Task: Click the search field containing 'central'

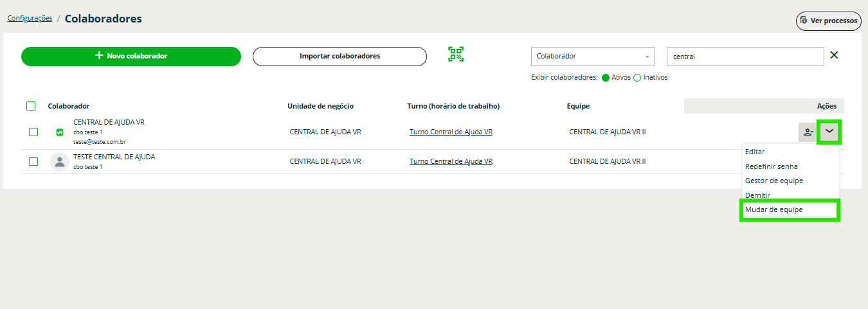Action: click(x=745, y=57)
